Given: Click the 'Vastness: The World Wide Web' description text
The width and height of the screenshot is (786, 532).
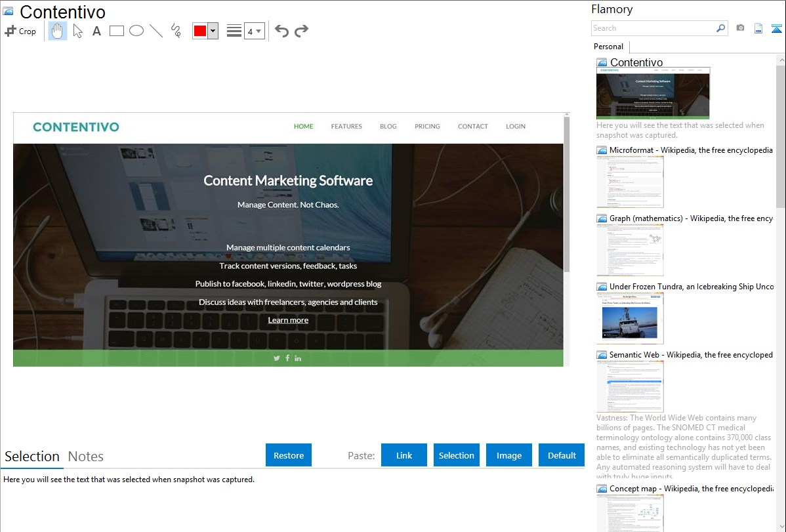Looking at the screenshot, I should click(684, 447).
